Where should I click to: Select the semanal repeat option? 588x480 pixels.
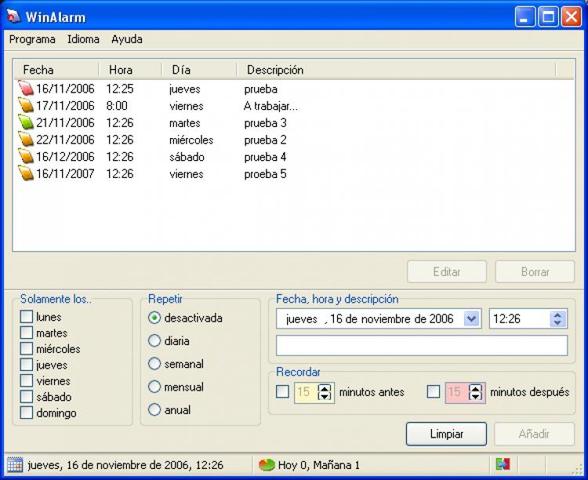154,364
